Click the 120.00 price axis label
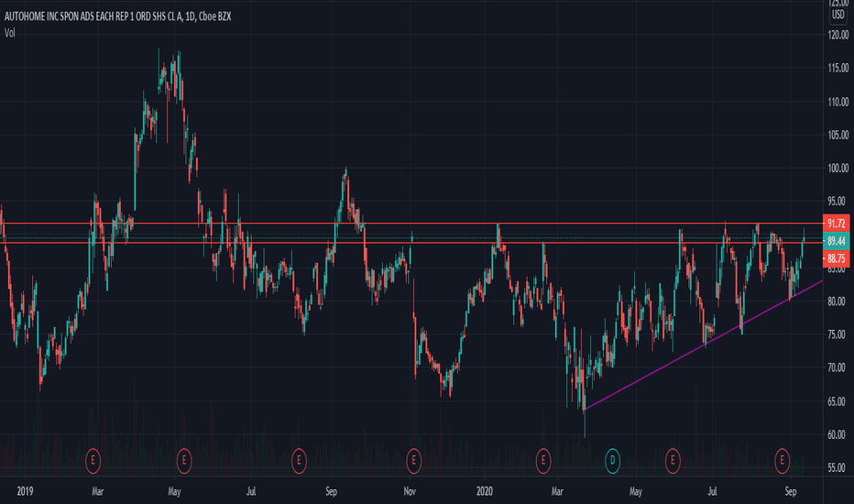The height and width of the screenshot is (504, 854). click(x=838, y=35)
